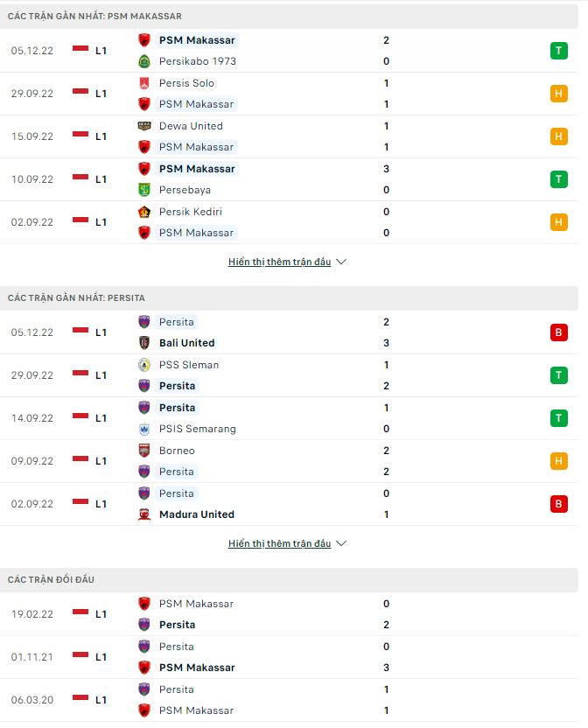
Task: Open the Madura United team name link
Action: pos(196,514)
